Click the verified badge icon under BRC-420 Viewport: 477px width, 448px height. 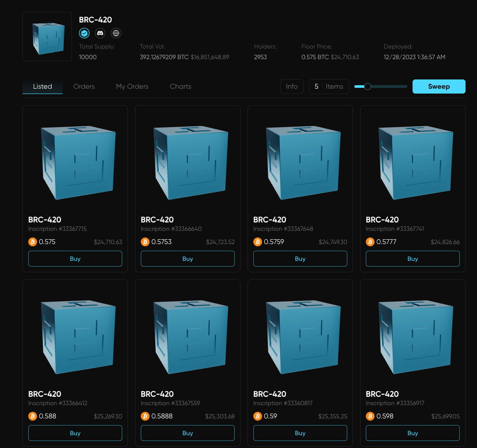tap(84, 33)
